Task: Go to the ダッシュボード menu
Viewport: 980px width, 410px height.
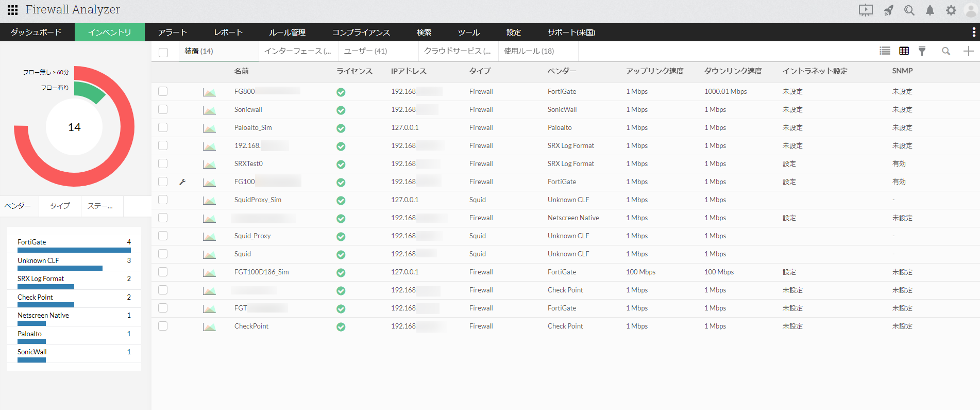Action: tap(36, 32)
